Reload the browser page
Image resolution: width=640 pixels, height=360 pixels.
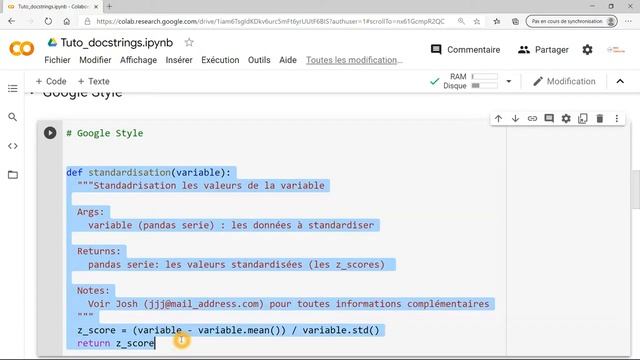click(48, 21)
